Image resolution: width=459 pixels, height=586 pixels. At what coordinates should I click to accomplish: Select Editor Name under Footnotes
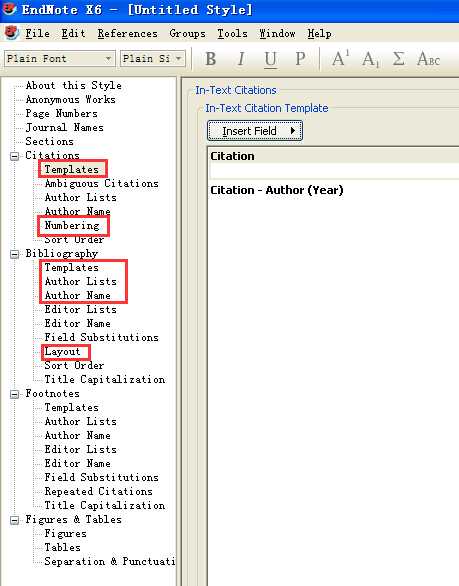coord(77,464)
